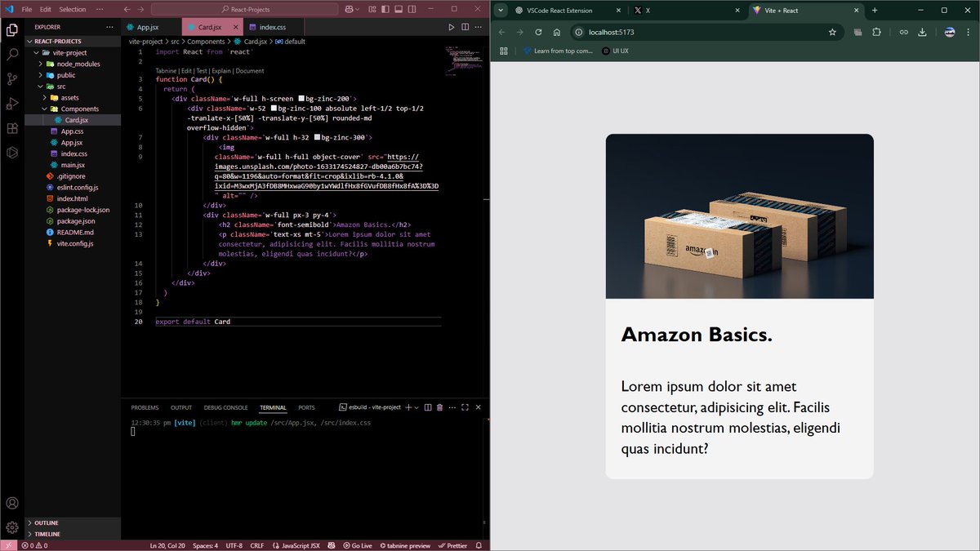The height and width of the screenshot is (551, 980).
Task: Open Chrome Extensions puzzle icon
Action: (x=877, y=33)
